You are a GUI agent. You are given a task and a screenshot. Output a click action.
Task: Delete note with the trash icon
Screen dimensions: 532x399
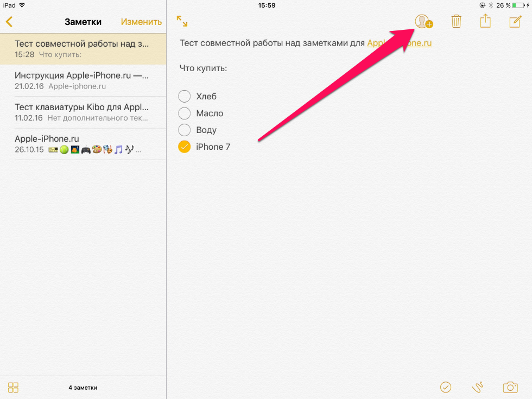coord(457,22)
